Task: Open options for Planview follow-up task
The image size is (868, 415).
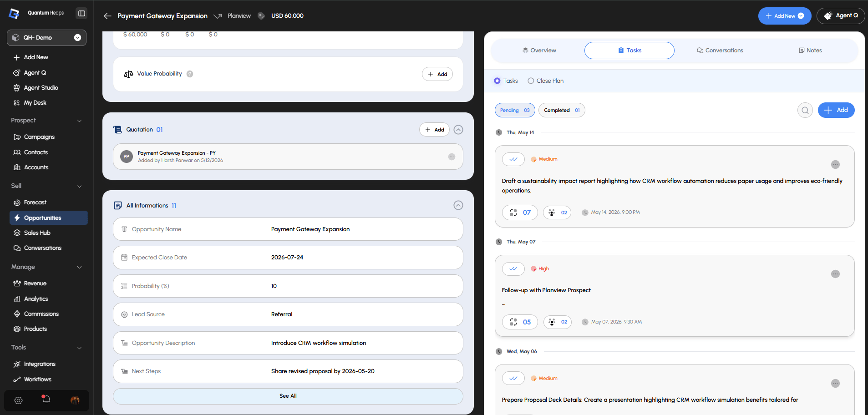Action: (835, 274)
